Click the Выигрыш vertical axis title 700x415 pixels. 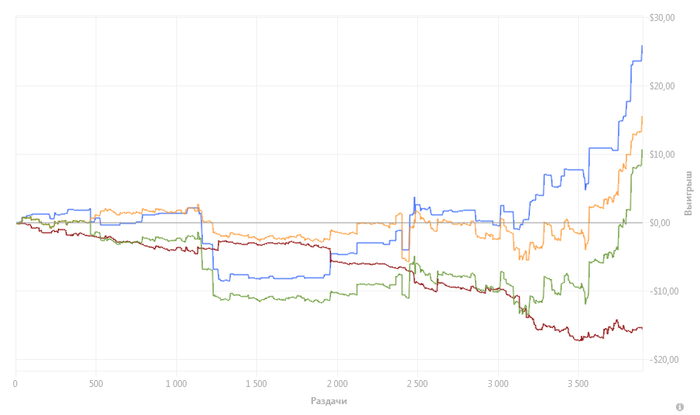point(688,192)
